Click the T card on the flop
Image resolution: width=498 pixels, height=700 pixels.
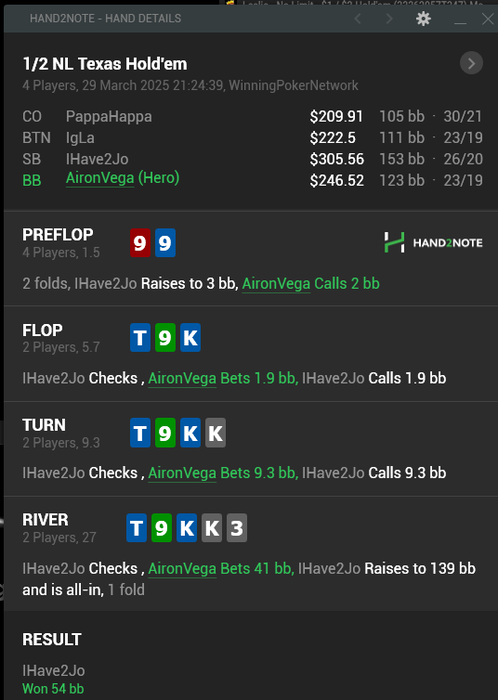click(x=140, y=338)
